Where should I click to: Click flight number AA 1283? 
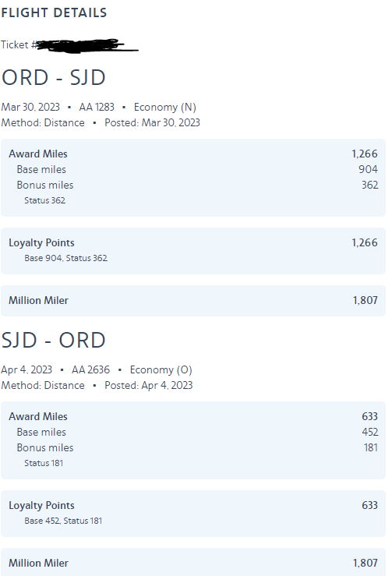coord(97,107)
